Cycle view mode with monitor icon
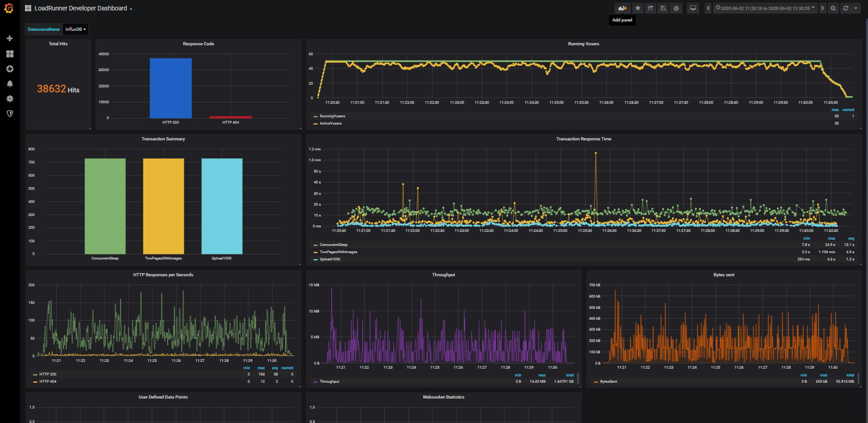Screen dimensions: 868x423 pos(692,8)
